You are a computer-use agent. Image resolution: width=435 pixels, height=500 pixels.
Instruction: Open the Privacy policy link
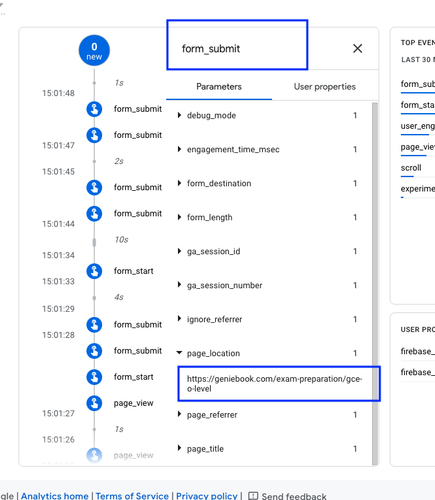point(207,496)
